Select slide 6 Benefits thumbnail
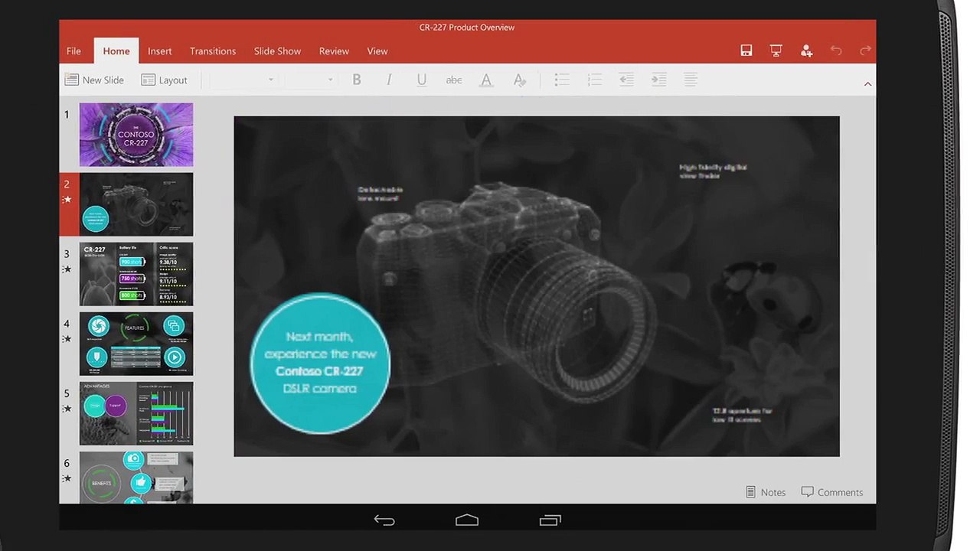The width and height of the screenshot is (980, 551). 136,478
